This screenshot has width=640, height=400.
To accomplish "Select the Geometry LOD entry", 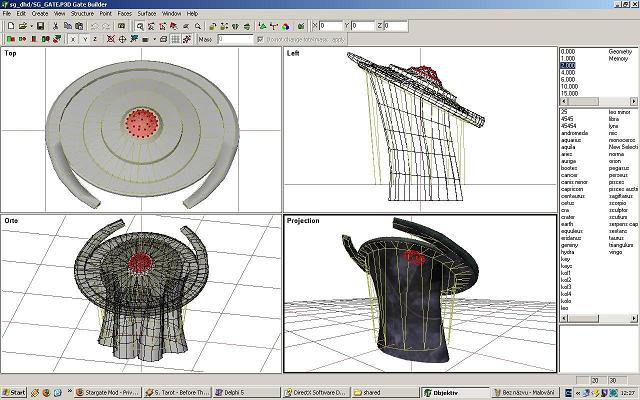I will point(620,51).
